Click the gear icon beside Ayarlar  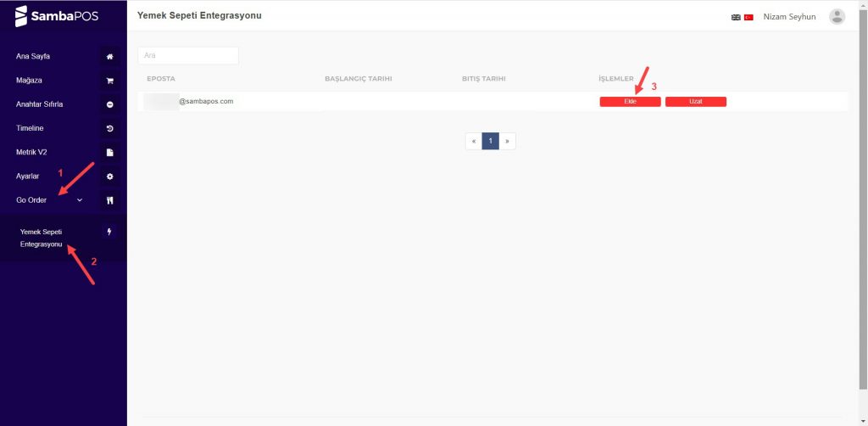pos(109,177)
